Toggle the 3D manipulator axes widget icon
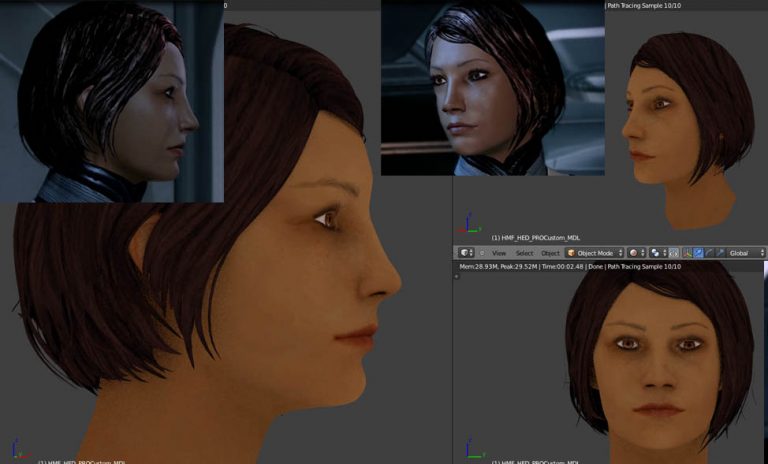The height and width of the screenshot is (464, 768). 687,253
